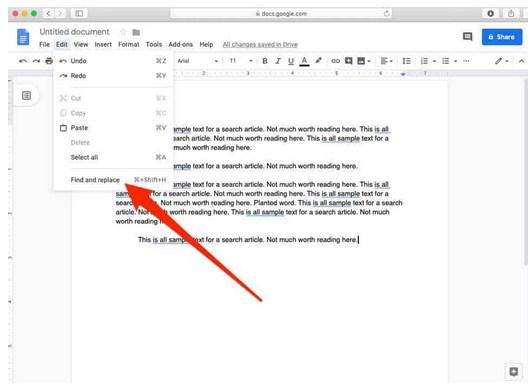Open the Help menu

pyautogui.click(x=206, y=44)
